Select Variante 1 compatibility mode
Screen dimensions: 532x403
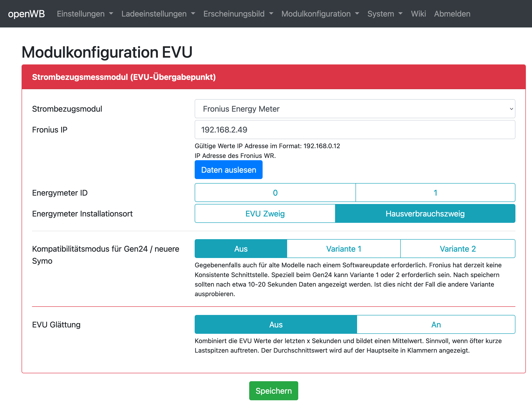[x=343, y=249]
